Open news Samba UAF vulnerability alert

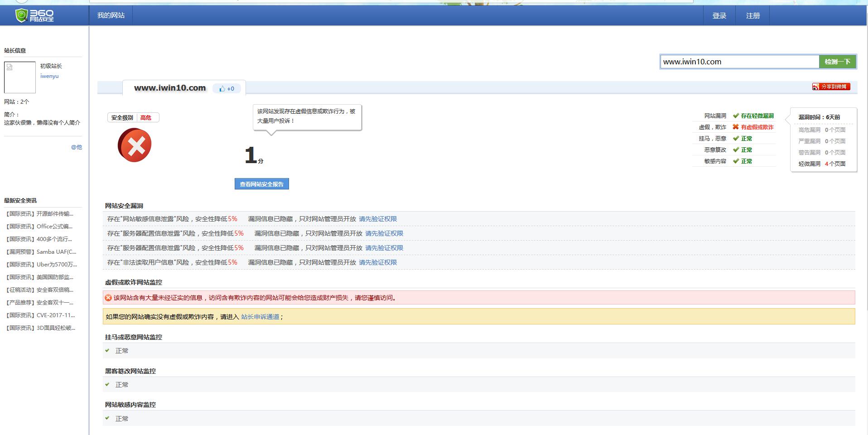click(41, 252)
